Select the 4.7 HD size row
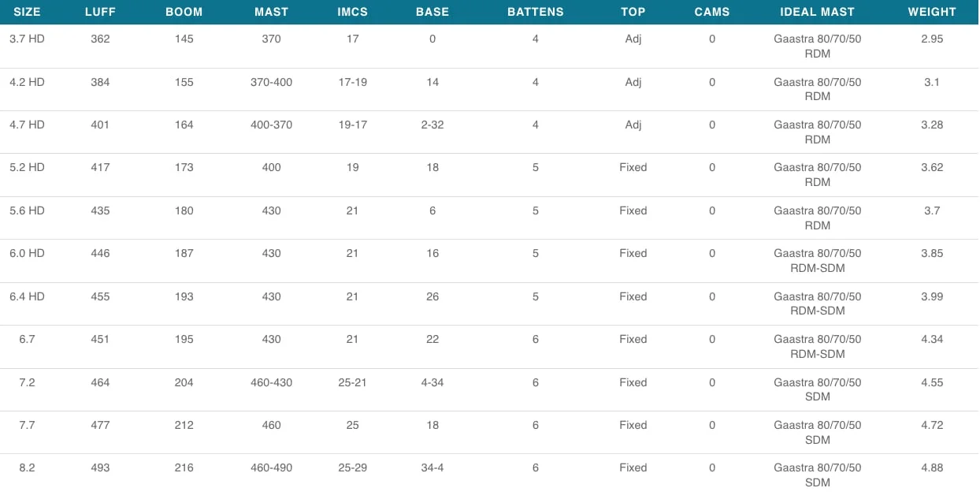 (489, 132)
